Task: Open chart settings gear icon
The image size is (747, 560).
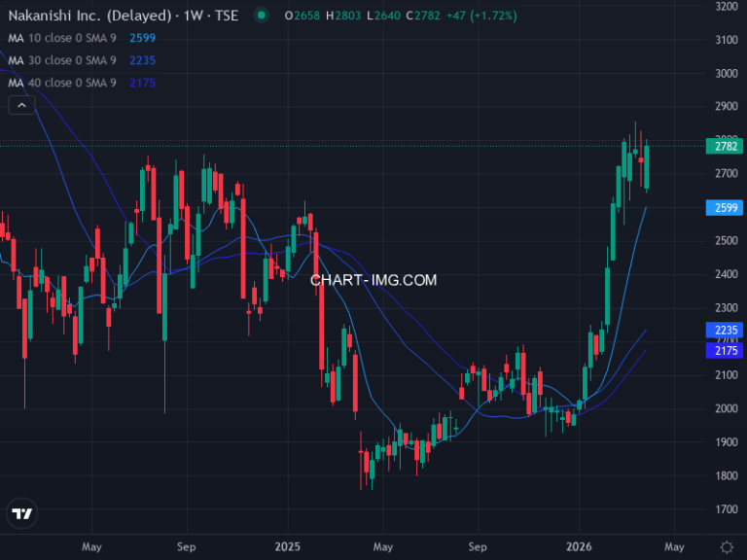Action: point(727,546)
